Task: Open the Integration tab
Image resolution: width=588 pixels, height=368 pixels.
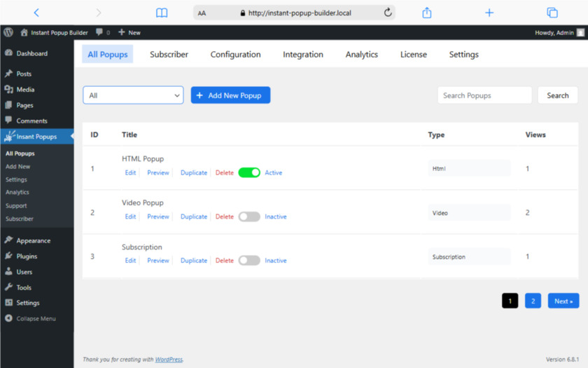Action: point(302,55)
